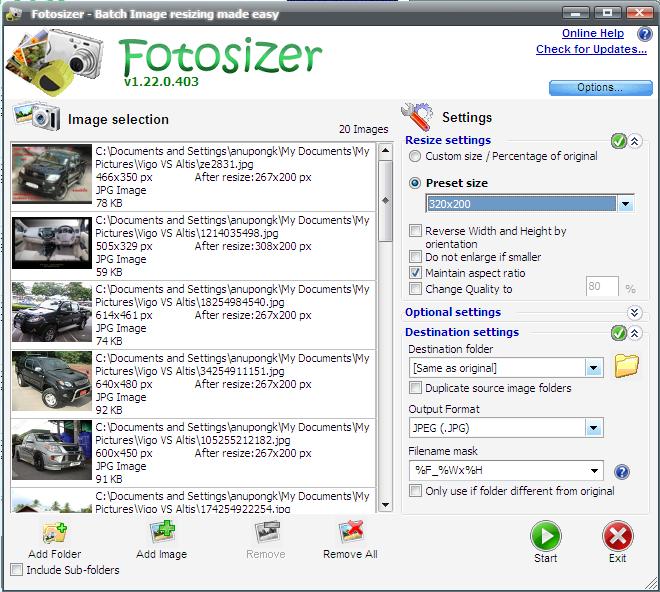Check Only use if folder different
Image resolution: width=660 pixels, height=592 pixels.
click(415, 491)
